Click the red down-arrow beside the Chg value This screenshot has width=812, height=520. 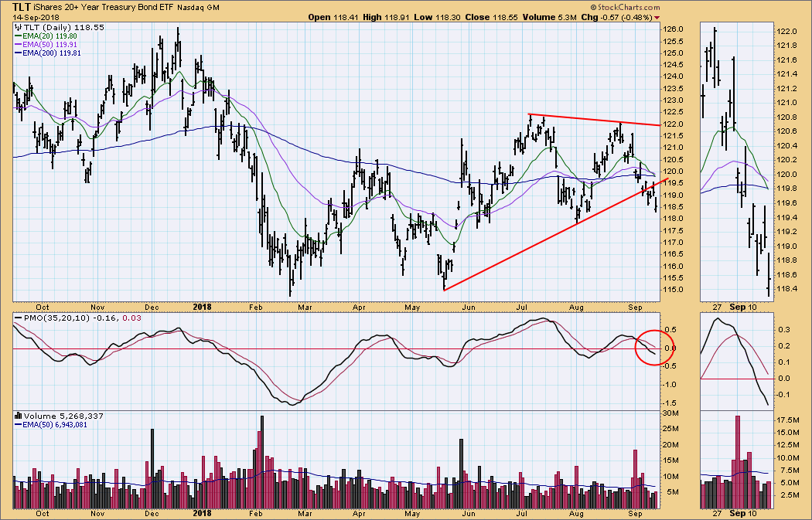pyautogui.click(x=657, y=17)
